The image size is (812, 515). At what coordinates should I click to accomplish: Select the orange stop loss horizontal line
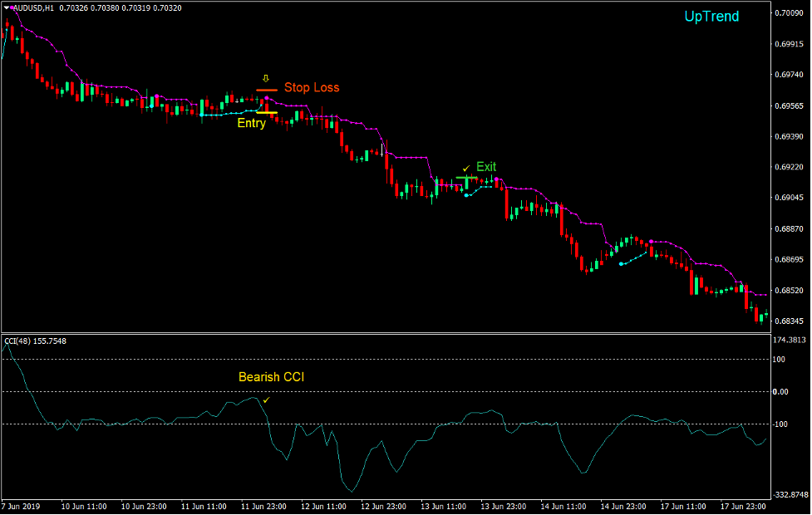click(x=267, y=90)
